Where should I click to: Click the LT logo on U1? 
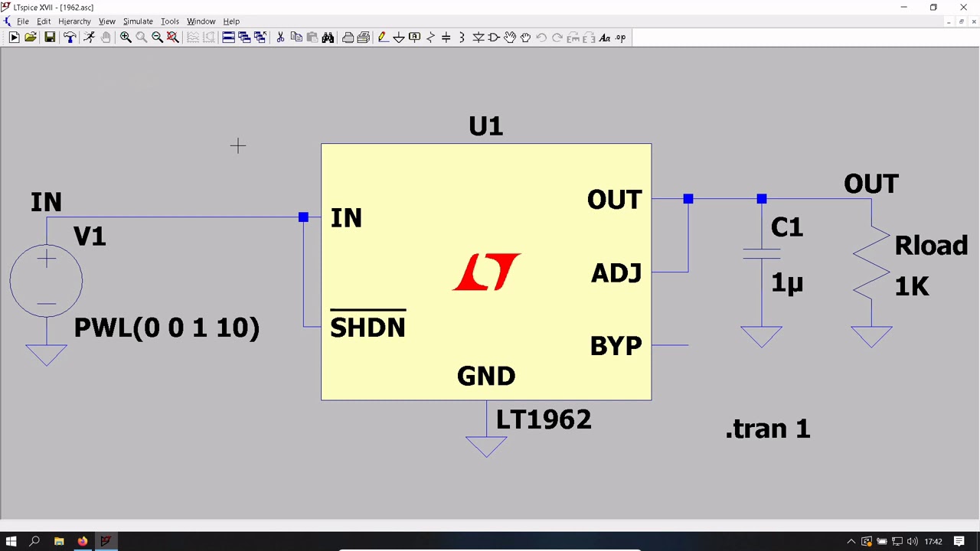coord(487,272)
